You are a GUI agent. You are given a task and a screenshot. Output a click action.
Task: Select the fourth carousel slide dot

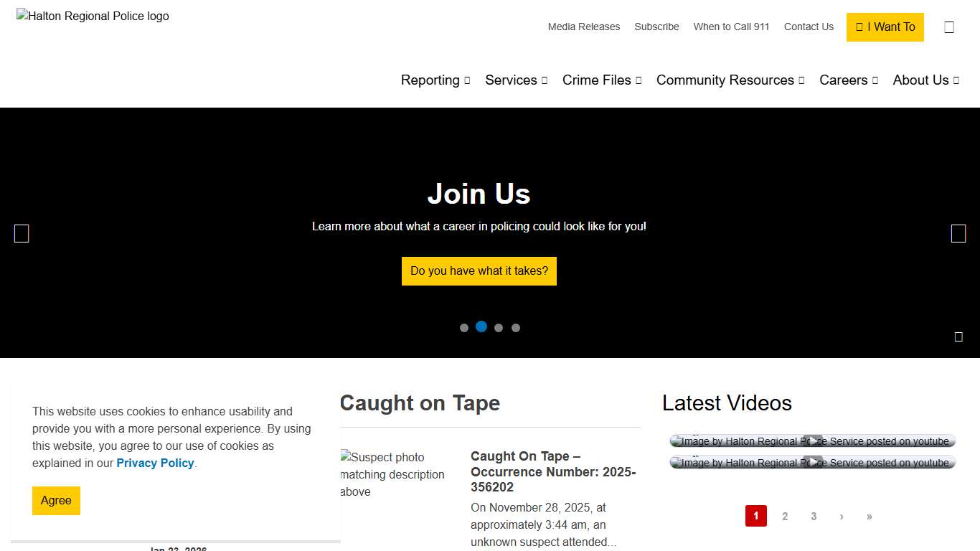click(x=516, y=328)
